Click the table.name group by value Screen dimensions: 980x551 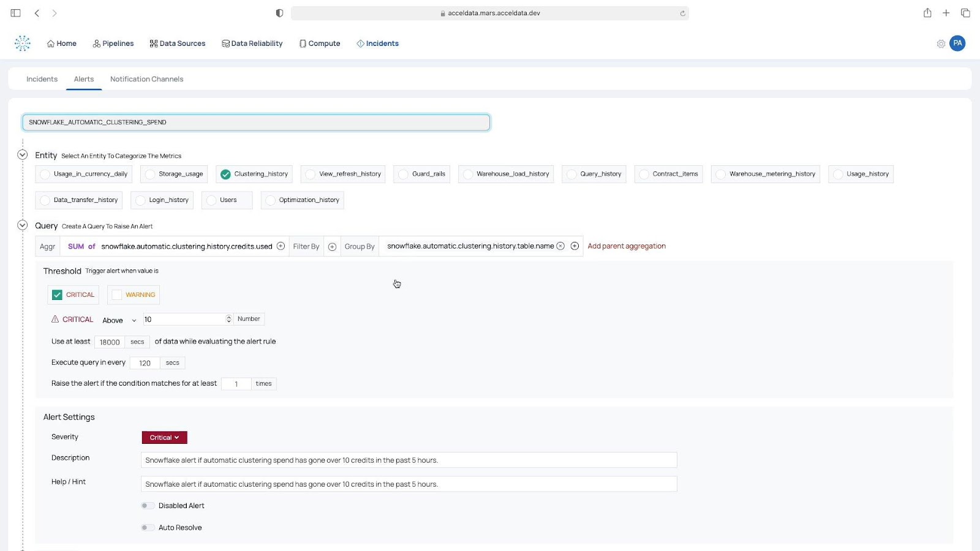[x=470, y=246]
